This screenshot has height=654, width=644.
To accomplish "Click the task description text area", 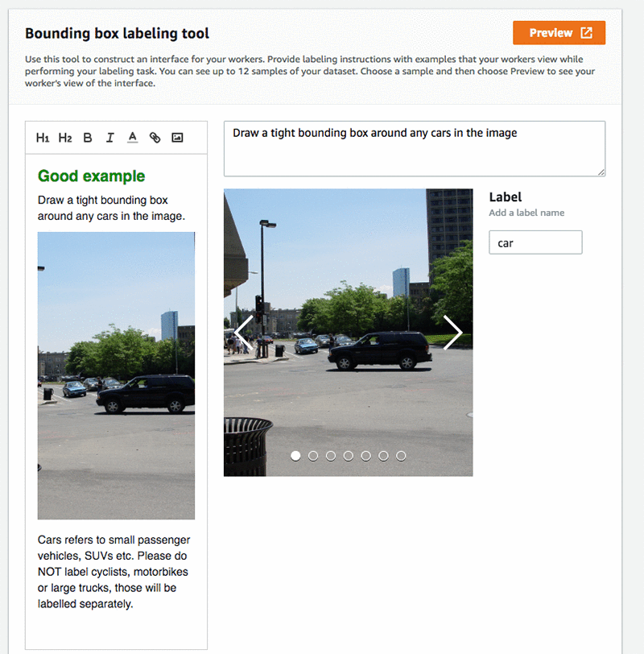I will pyautogui.click(x=415, y=148).
